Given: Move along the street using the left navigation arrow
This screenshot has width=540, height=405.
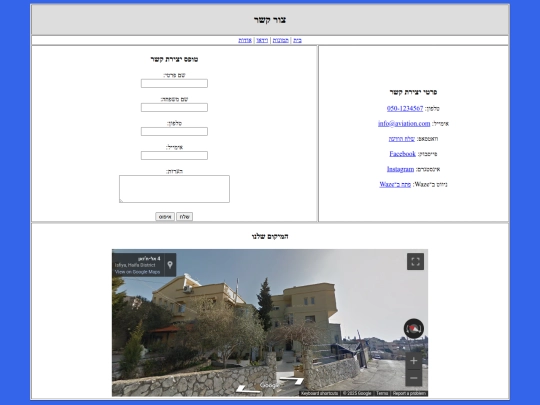Looking at the screenshot, I should (247, 390).
